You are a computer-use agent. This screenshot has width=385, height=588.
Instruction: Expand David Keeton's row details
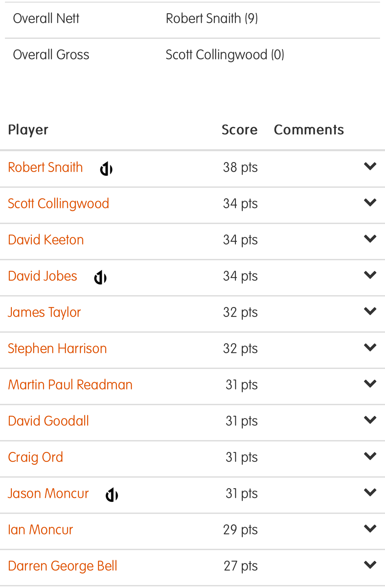point(370,239)
